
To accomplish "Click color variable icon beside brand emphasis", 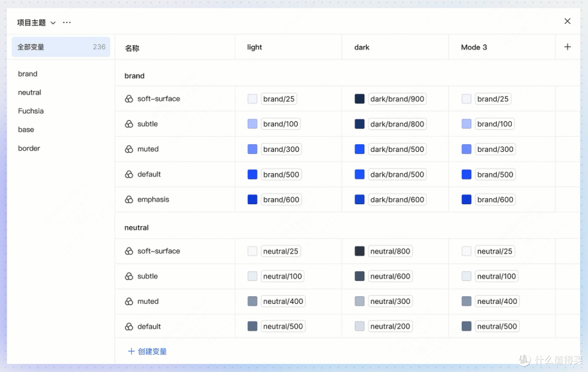I will (x=129, y=199).
